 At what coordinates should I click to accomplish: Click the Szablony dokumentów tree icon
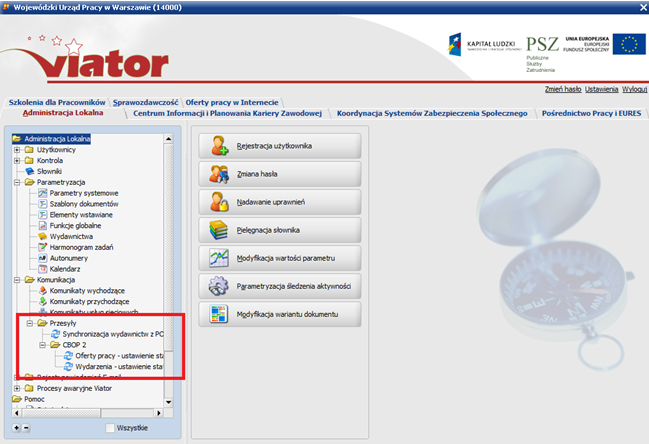(43, 204)
